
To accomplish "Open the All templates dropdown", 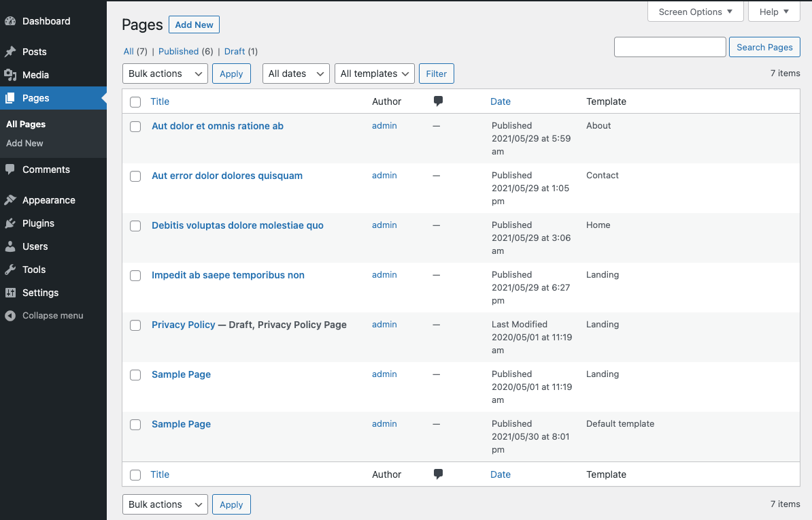I will click(x=374, y=74).
